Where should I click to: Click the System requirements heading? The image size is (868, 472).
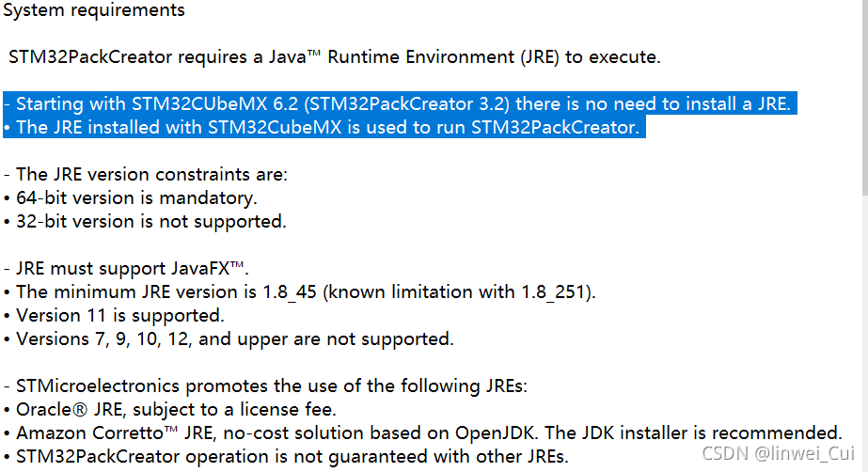[94, 10]
